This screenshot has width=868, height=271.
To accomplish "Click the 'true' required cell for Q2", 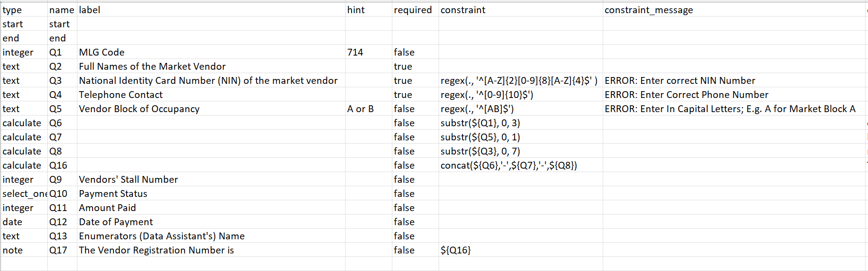I will point(415,66).
